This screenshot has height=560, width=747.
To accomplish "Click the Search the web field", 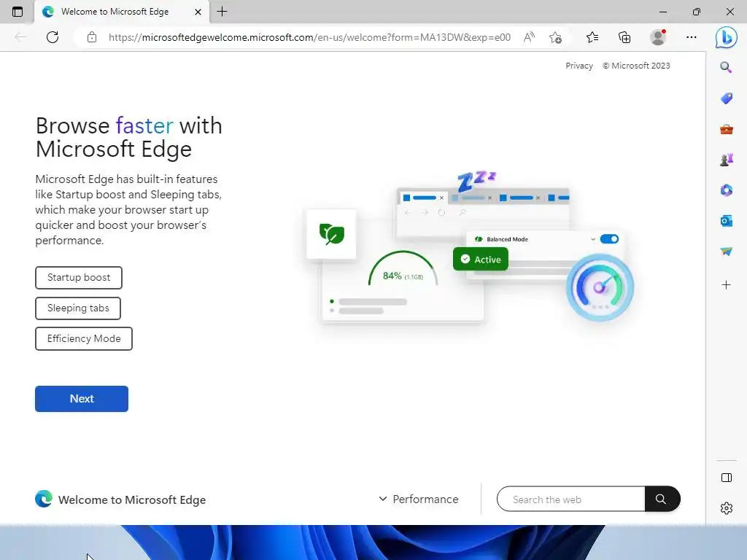I will [570, 499].
